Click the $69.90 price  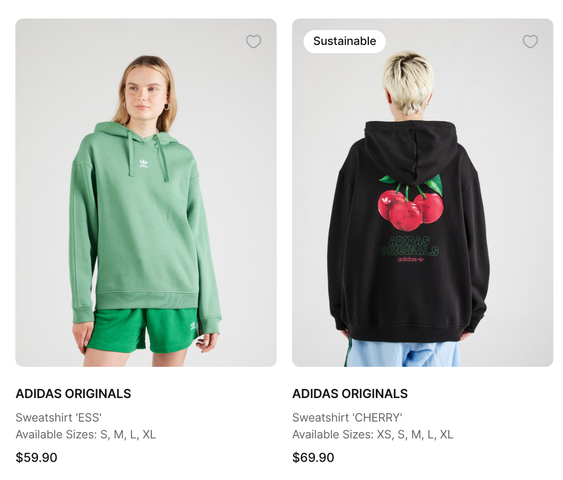click(313, 457)
